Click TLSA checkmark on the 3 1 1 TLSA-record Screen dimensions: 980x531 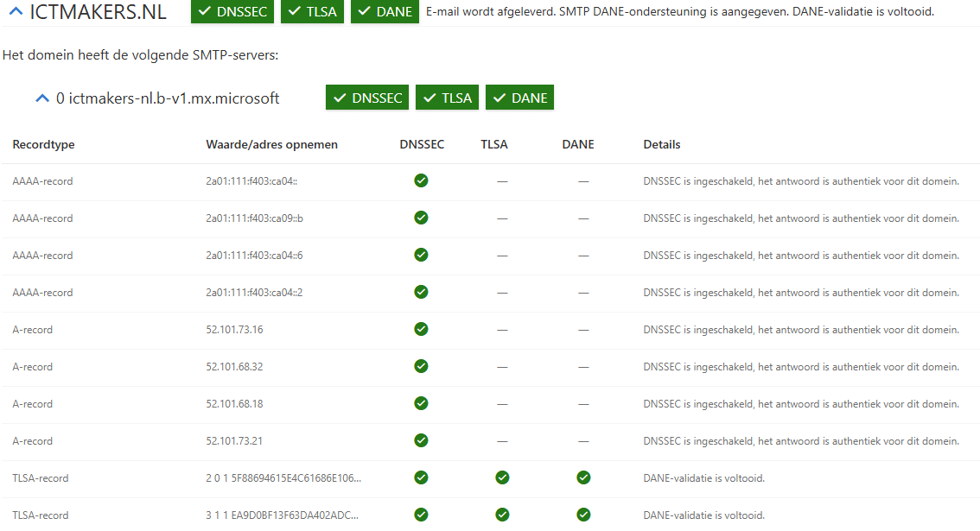(x=502, y=515)
